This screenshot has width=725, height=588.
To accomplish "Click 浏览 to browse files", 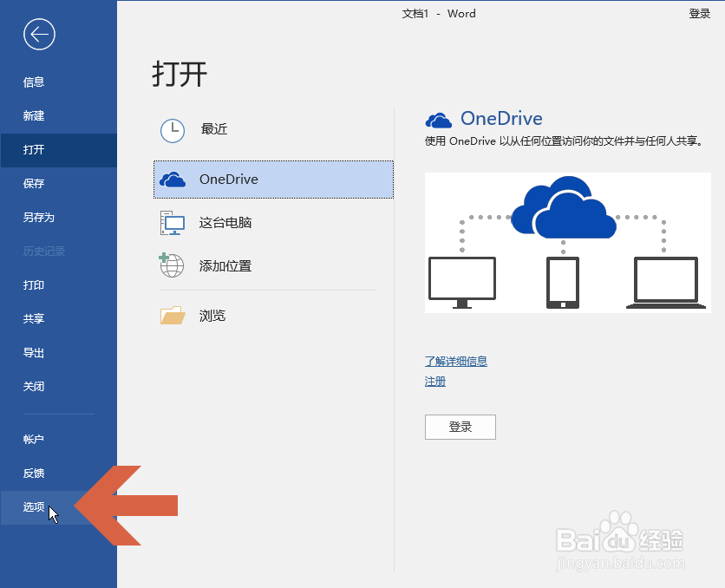I will (273, 316).
